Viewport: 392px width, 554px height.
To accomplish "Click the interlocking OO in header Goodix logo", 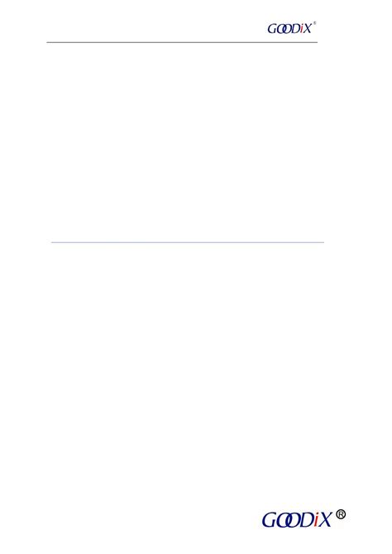I will point(284,29).
